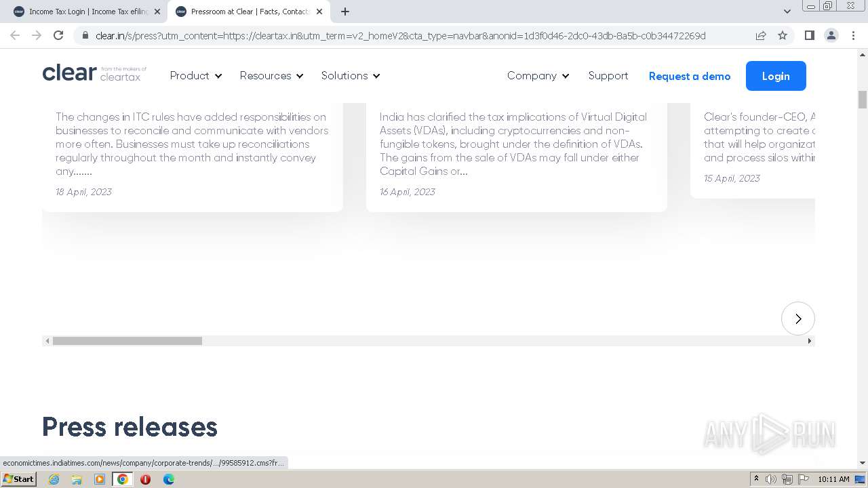
Task: Click the horizontal scrollbar right arrow
Action: point(809,341)
